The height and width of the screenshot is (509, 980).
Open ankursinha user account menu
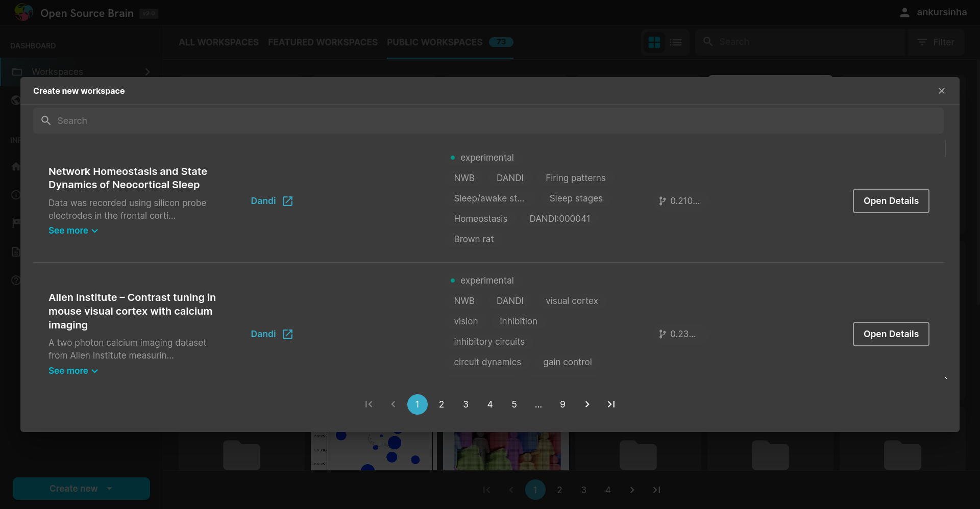[933, 12]
